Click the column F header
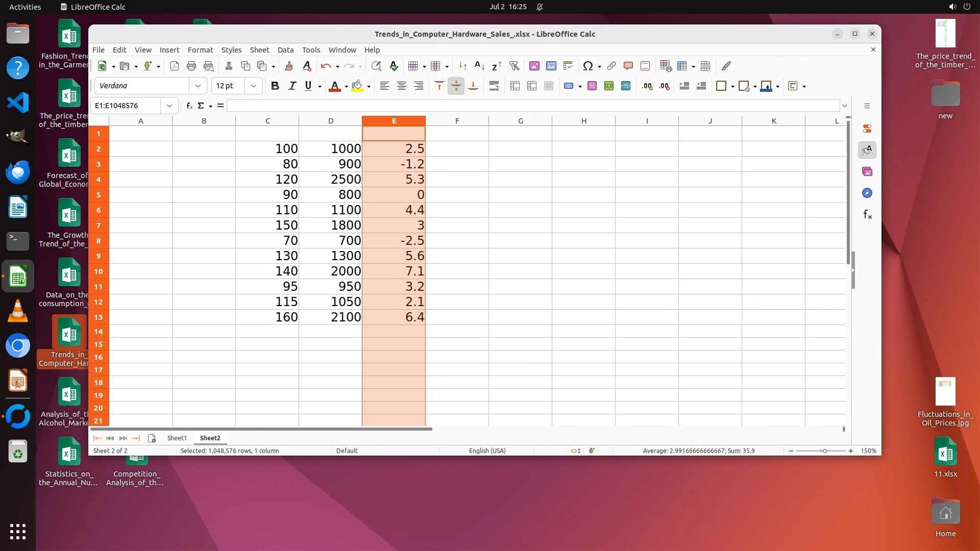This screenshot has width=980, height=551. (457, 121)
